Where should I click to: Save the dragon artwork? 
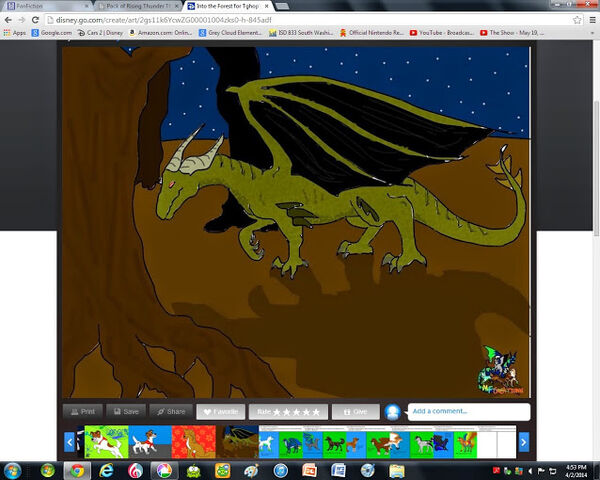tap(126, 411)
